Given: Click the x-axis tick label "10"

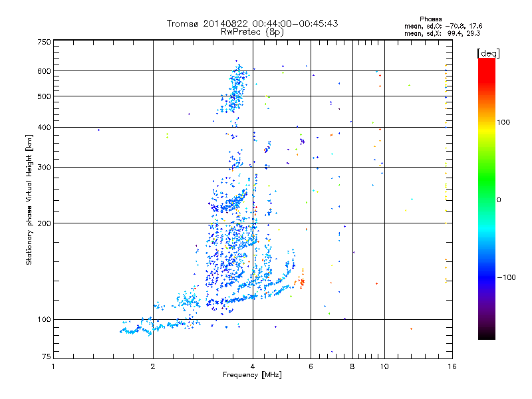Looking at the screenshot, I should pos(384,366).
